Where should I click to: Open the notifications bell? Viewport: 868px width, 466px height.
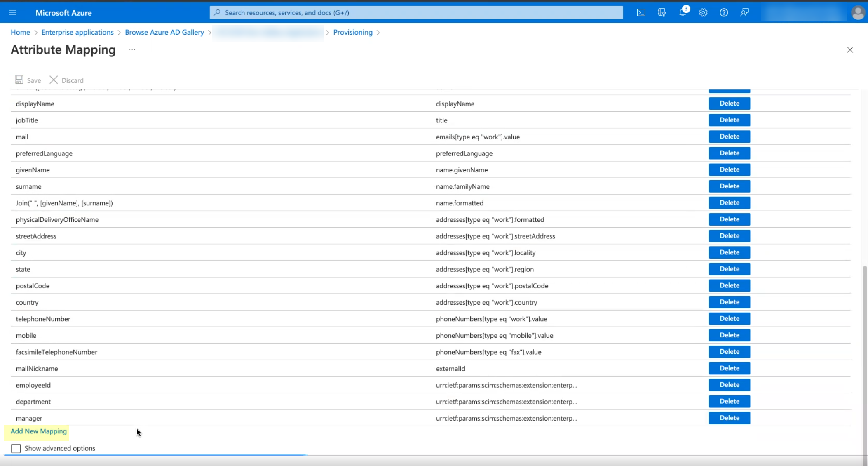tap(683, 13)
